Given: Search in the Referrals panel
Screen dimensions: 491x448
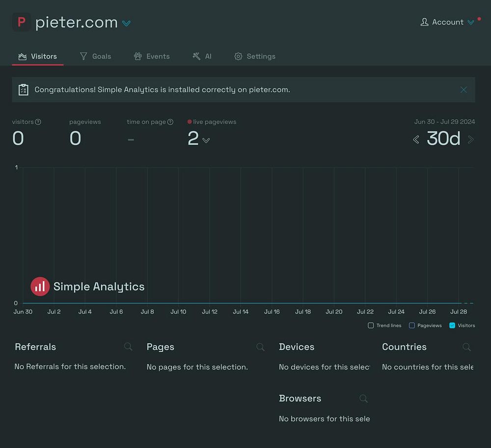Looking at the screenshot, I should 128,346.
